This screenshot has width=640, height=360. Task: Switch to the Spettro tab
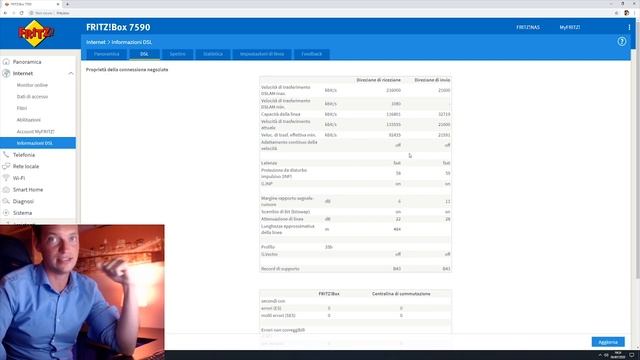tap(178, 54)
